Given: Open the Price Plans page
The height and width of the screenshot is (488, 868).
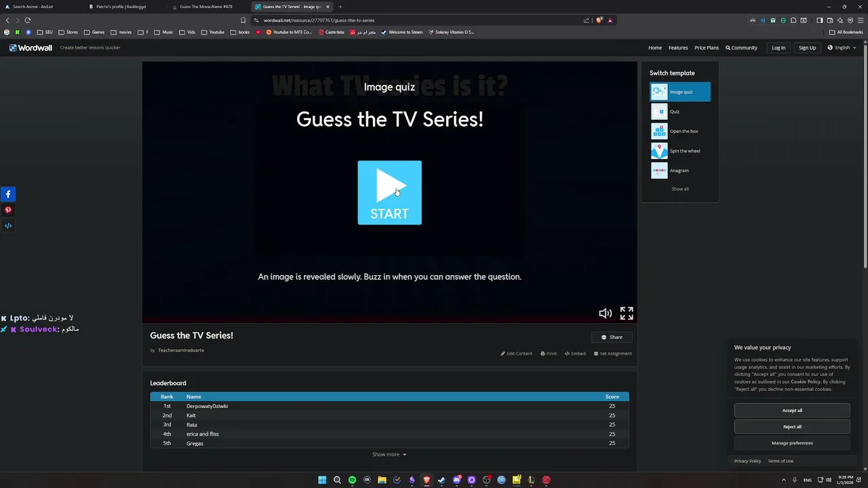Looking at the screenshot, I should (x=707, y=47).
